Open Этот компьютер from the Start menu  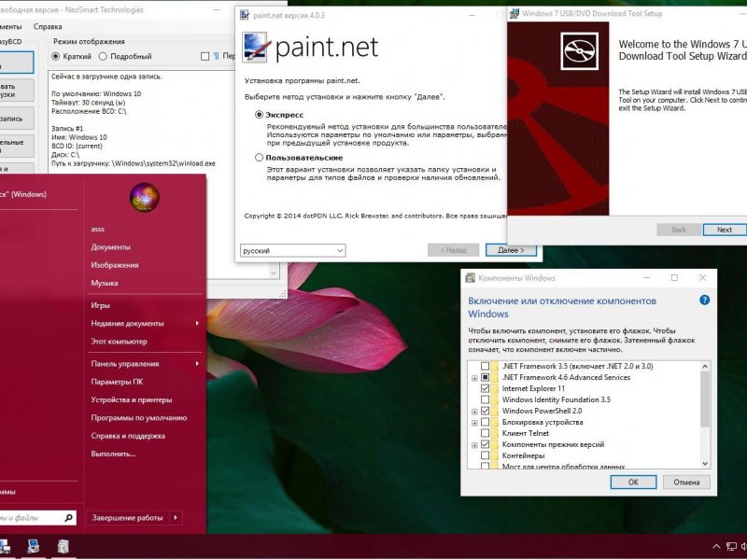coord(120,342)
